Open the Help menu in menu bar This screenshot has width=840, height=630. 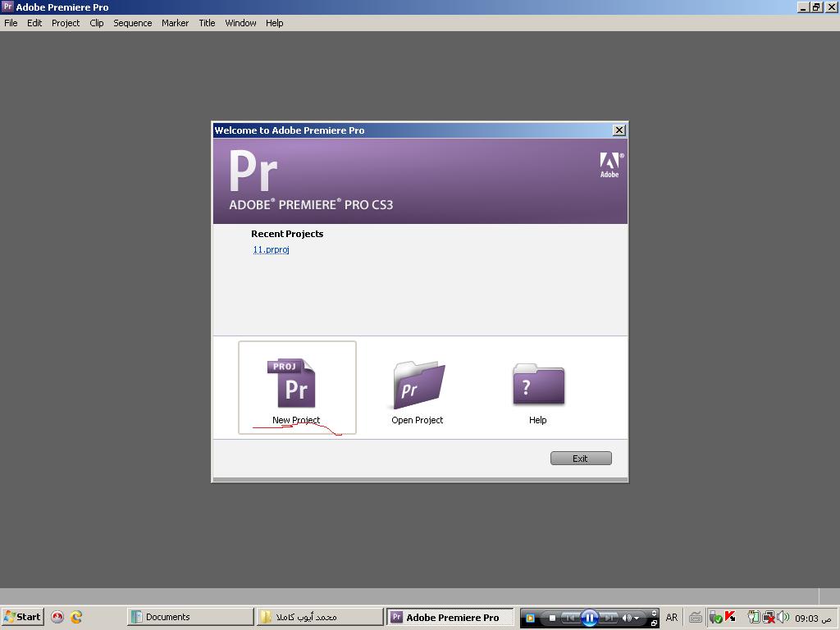coord(274,23)
